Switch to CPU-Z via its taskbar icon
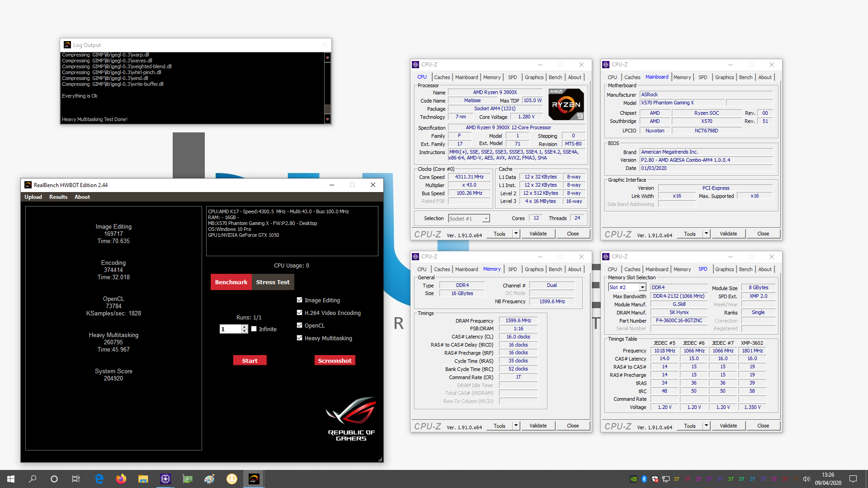Viewport: 868px width, 488px height. pos(165,479)
